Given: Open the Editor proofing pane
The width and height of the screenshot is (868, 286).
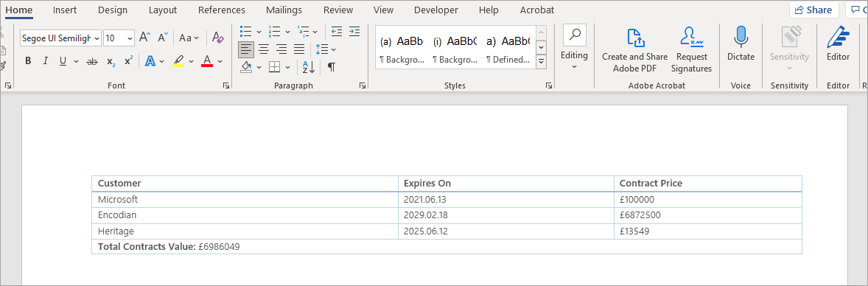Looking at the screenshot, I should [838, 44].
